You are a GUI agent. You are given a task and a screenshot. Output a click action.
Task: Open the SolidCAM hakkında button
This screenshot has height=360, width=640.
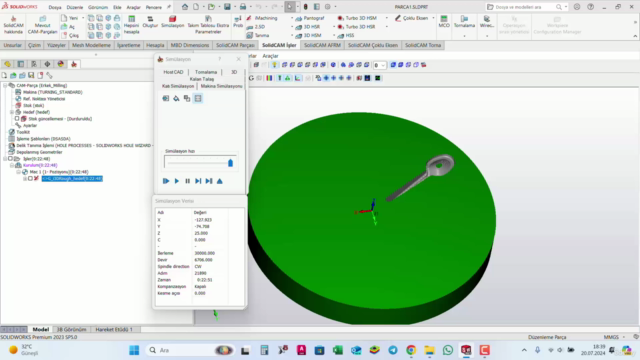point(13,25)
